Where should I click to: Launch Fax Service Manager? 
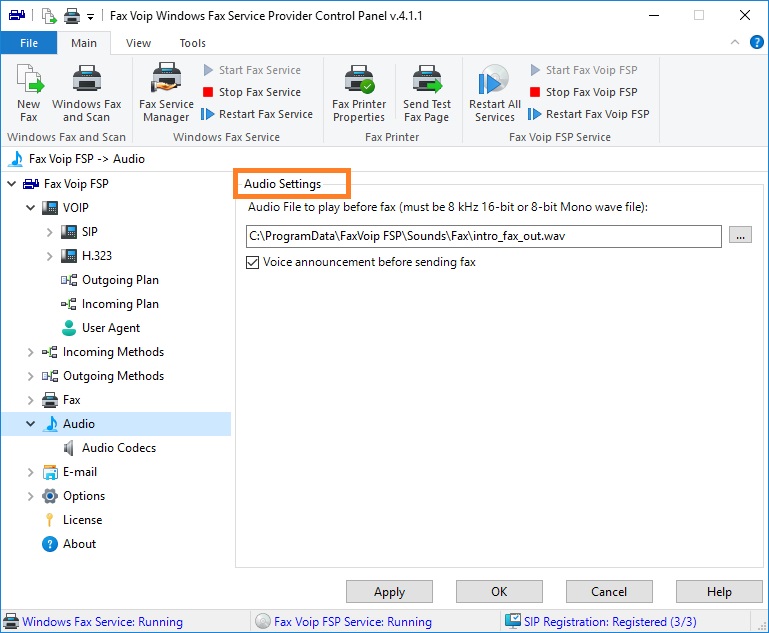click(166, 93)
